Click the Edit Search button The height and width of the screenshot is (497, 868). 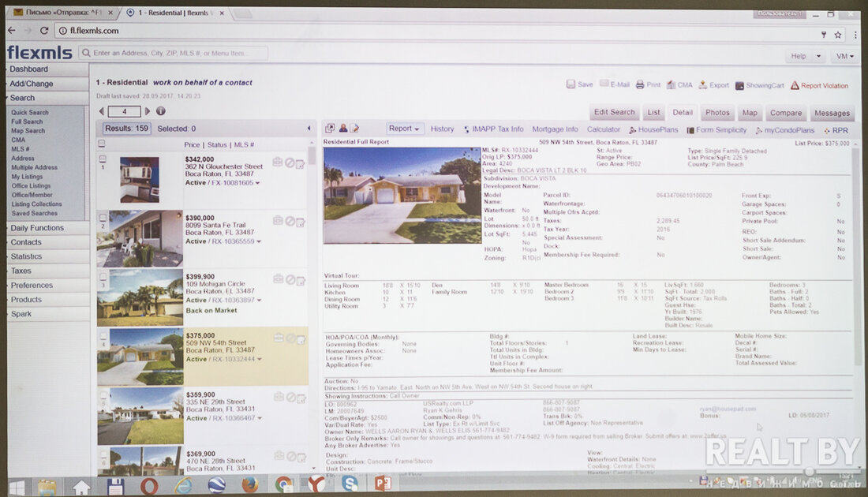tap(614, 112)
